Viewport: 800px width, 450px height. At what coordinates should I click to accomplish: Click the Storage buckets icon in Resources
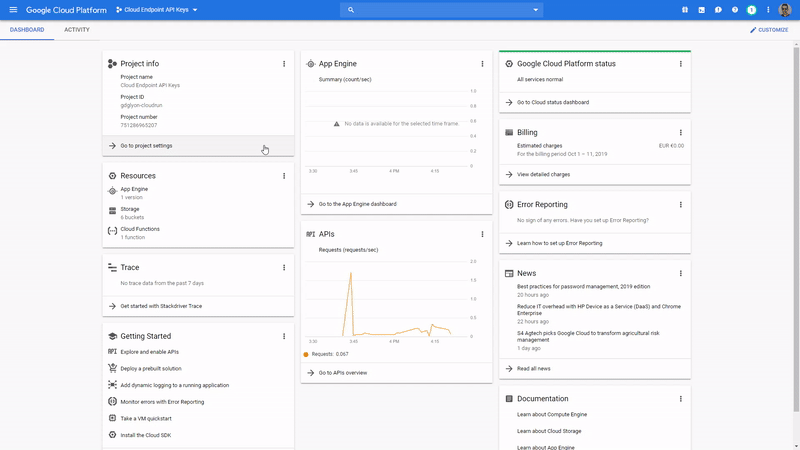coord(112,211)
